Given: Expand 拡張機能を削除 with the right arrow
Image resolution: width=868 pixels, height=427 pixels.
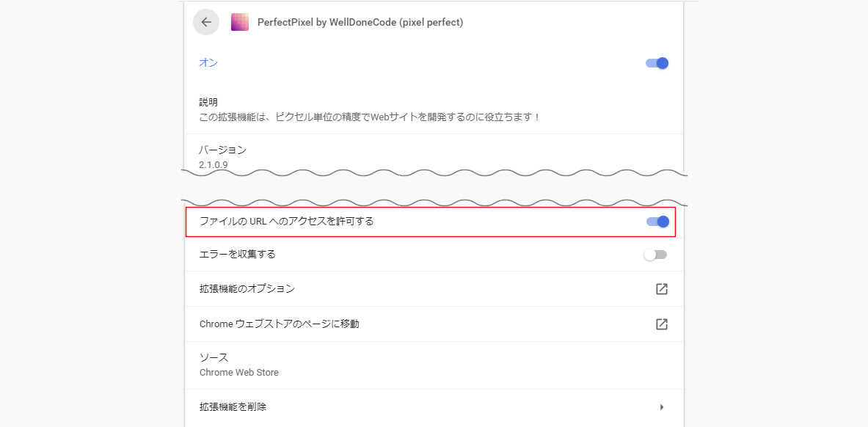Looking at the screenshot, I should tap(662, 407).
